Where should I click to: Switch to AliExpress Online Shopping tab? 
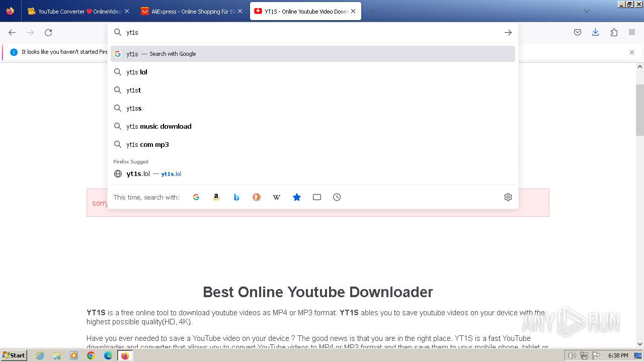191,11
